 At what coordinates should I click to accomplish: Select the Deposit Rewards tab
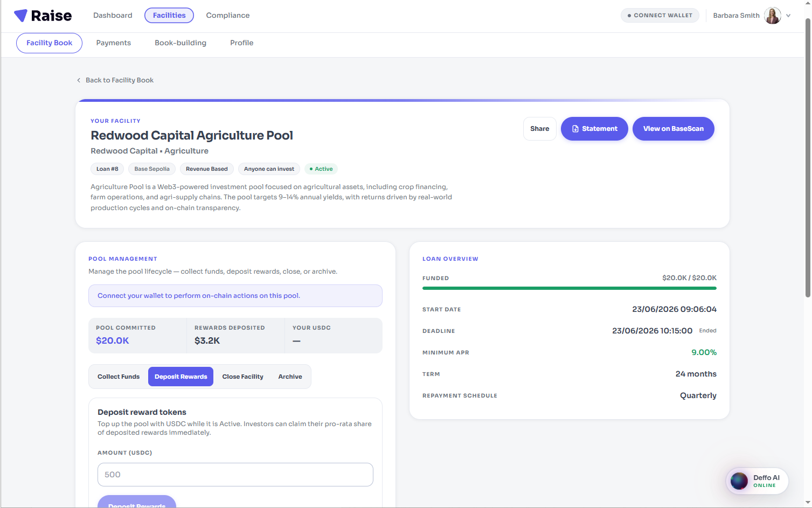[x=181, y=377]
